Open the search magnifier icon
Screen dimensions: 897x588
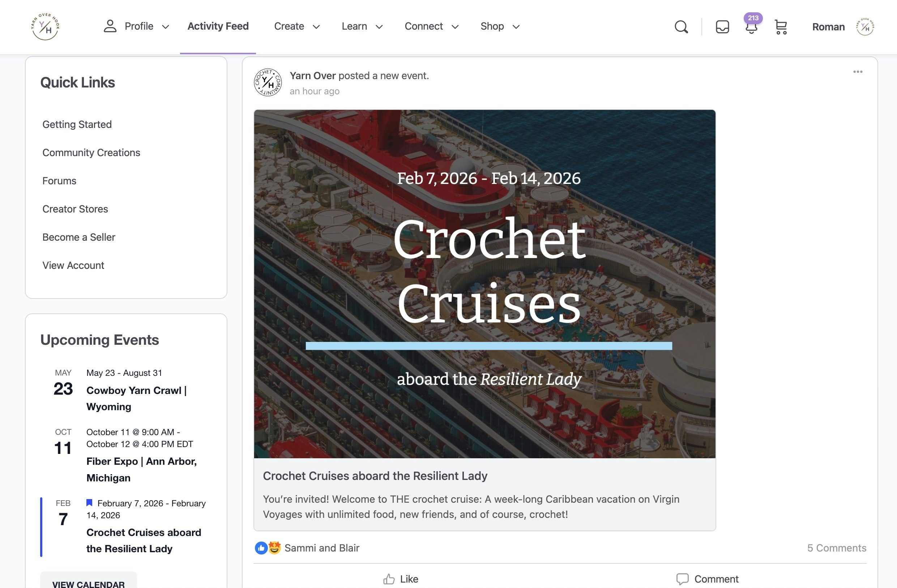681,27
